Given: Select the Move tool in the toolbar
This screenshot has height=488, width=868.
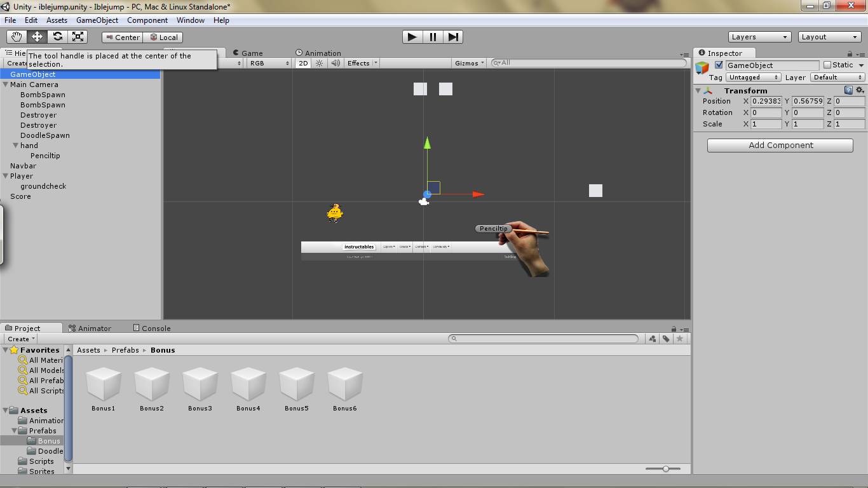Looking at the screenshot, I should 37,37.
